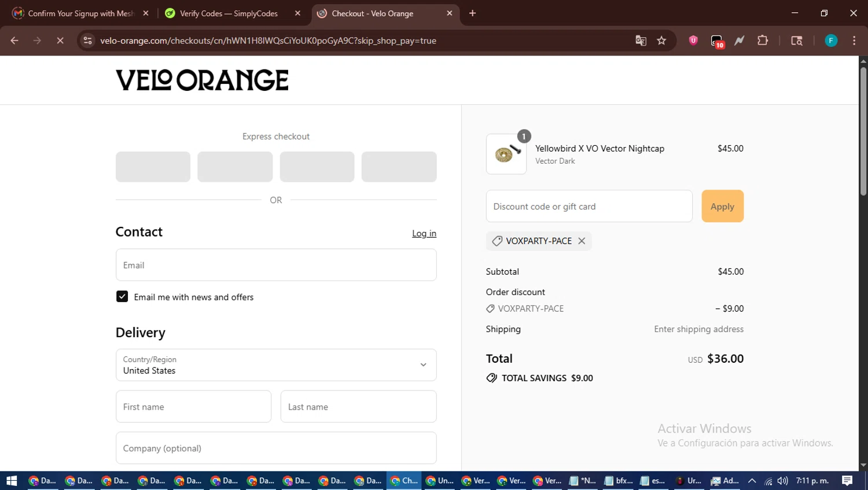Open the bfx... taskbar window
868x490 pixels.
[x=619, y=481]
